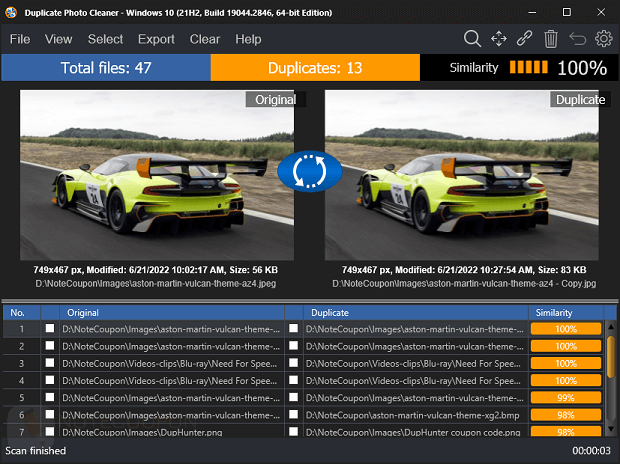Click the 100% similarity bar in row 3

[566, 363]
